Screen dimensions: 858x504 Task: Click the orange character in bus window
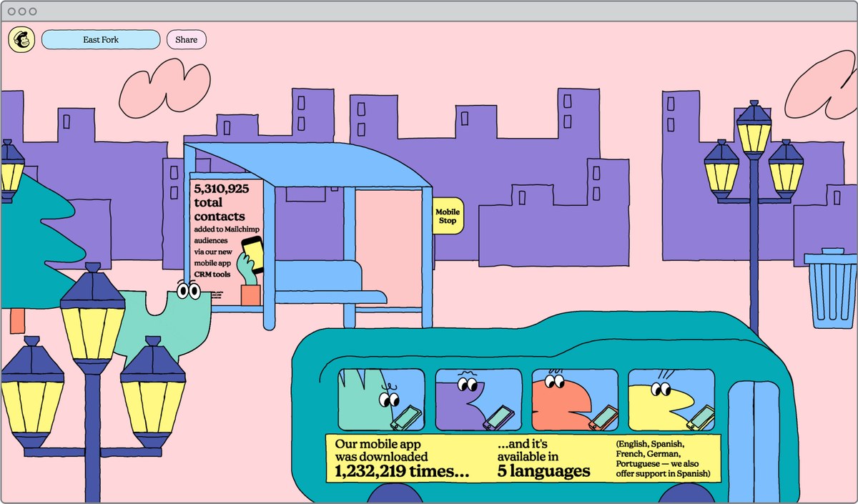(x=562, y=402)
